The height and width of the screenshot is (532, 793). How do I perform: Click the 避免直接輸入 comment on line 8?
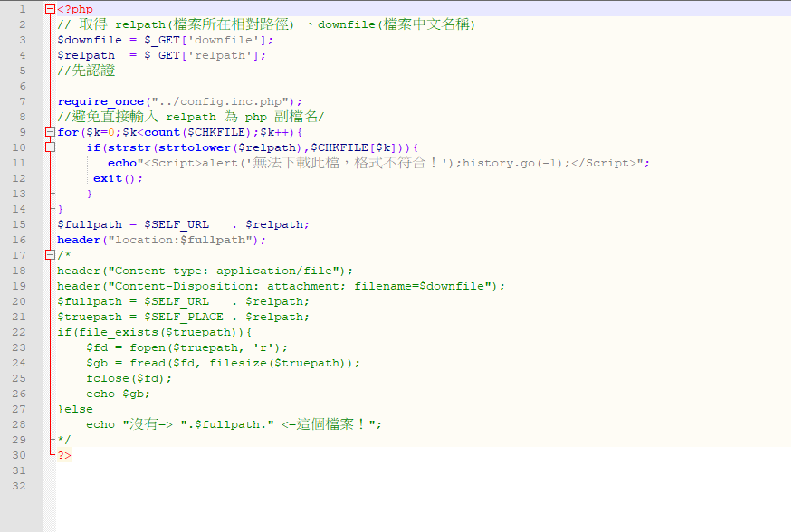click(191, 117)
